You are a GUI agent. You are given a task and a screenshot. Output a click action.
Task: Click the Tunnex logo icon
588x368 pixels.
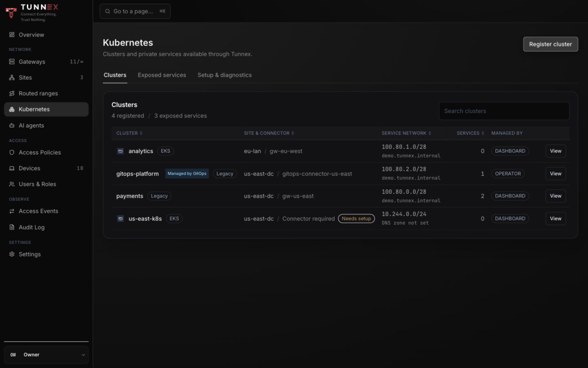(11, 13)
